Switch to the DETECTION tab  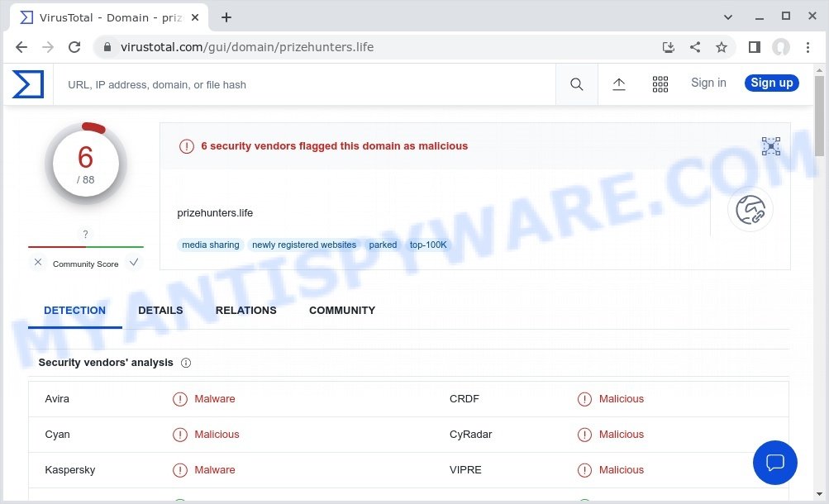(x=74, y=311)
